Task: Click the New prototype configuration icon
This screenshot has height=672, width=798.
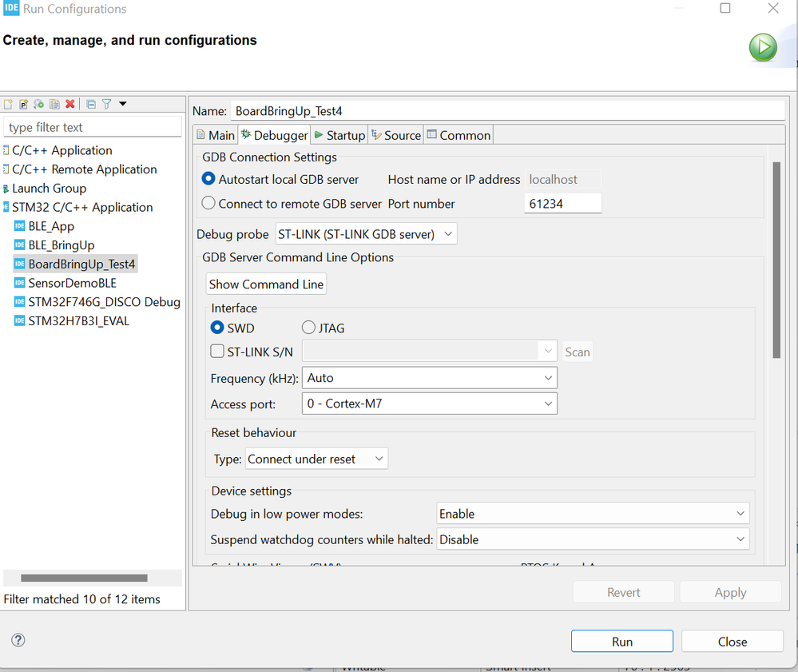Action: 24,104
